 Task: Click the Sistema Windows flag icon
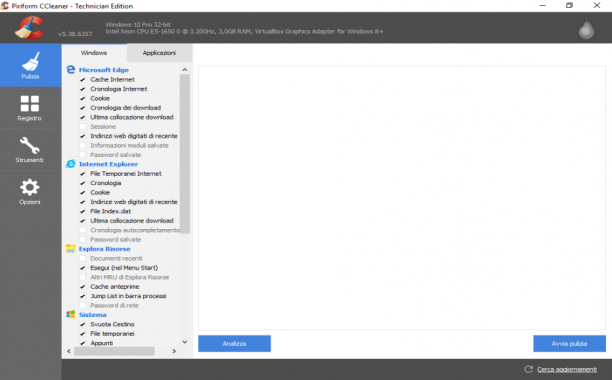pyautogui.click(x=71, y=314)
